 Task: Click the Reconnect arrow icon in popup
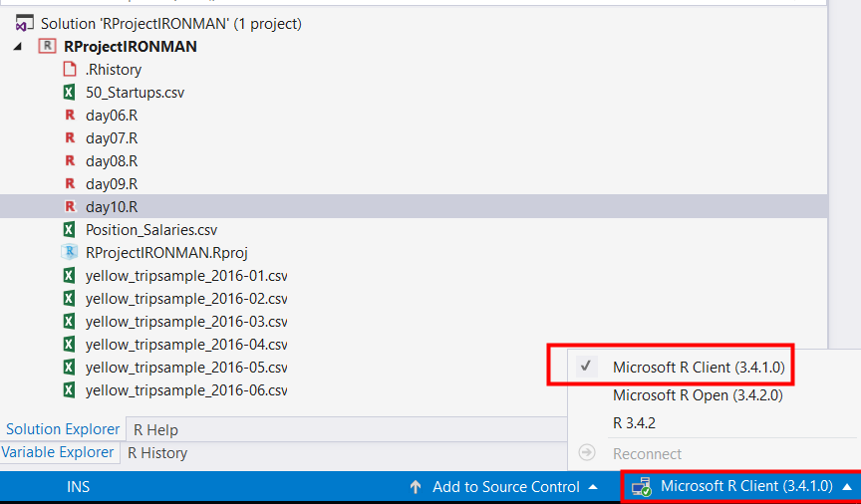point(587,453)
